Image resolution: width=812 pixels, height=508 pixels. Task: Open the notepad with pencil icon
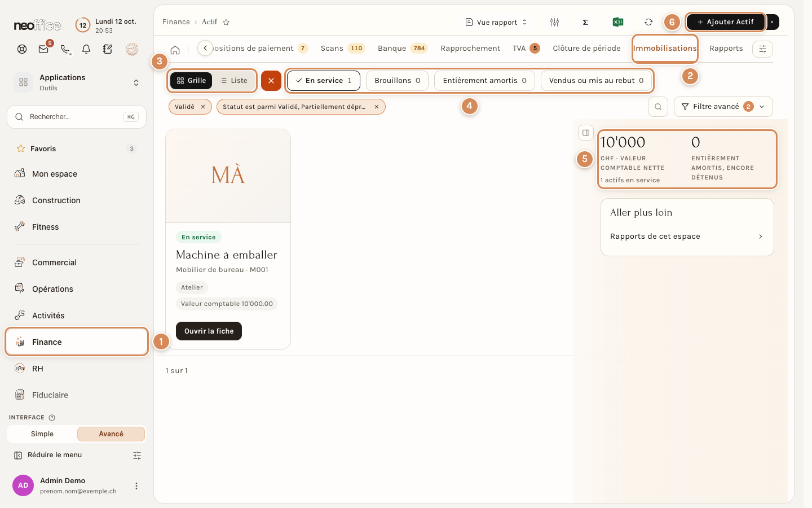pyautogui.click(x=108, y=49)
